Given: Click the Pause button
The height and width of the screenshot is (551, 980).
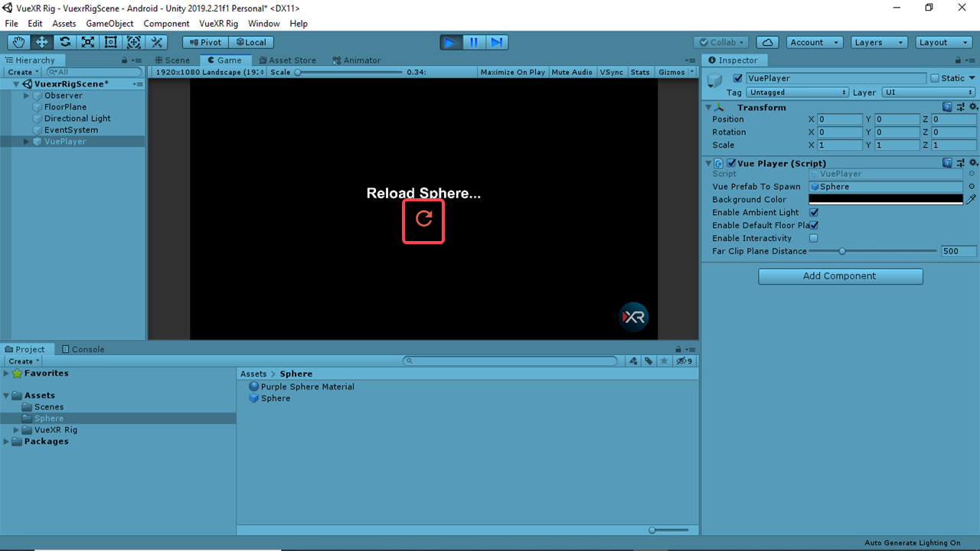Looking at the screenshot, I should click(474, 42).
